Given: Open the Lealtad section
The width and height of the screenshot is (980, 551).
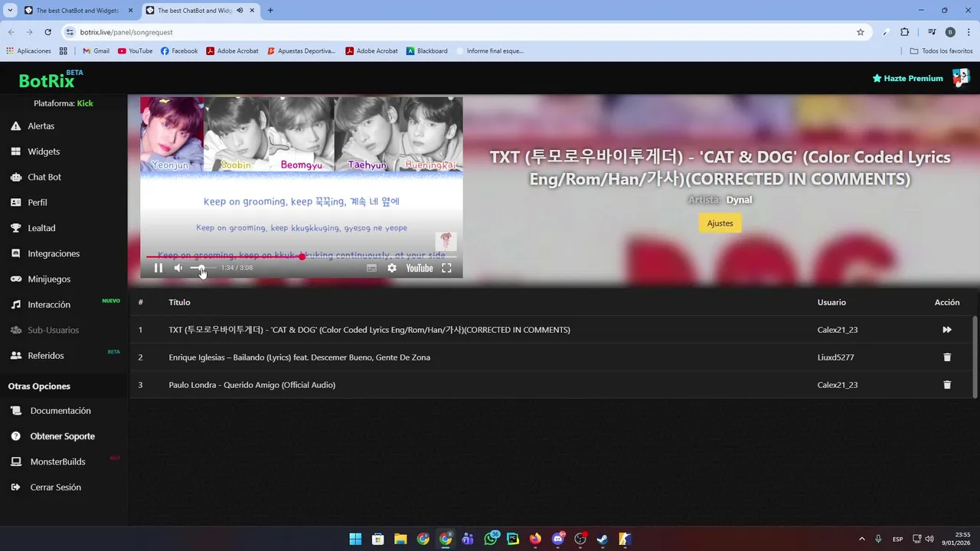Looking at the screenshot, I should pyautogui.click(x=41, y=228).
